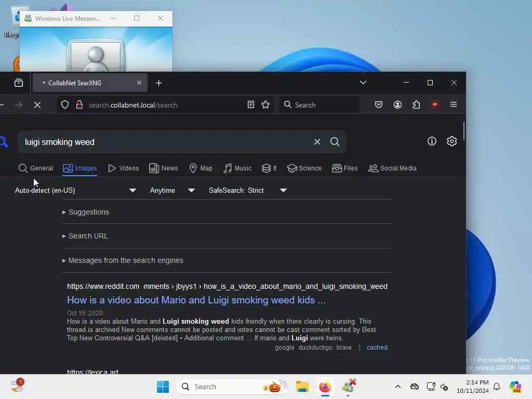Screen dimensions: 532x399
Task: Stop loading the page
Action: (x=37, y=105)
